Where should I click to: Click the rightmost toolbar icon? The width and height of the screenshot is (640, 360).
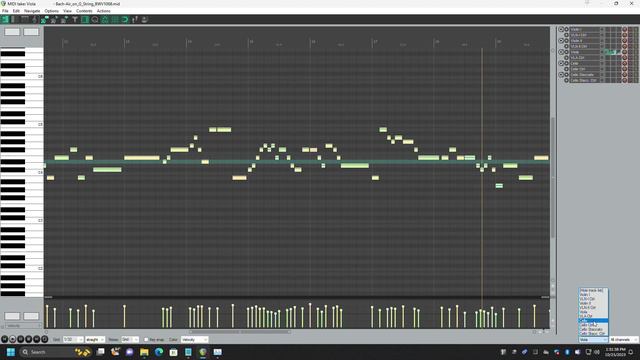(x=144, y=20)
